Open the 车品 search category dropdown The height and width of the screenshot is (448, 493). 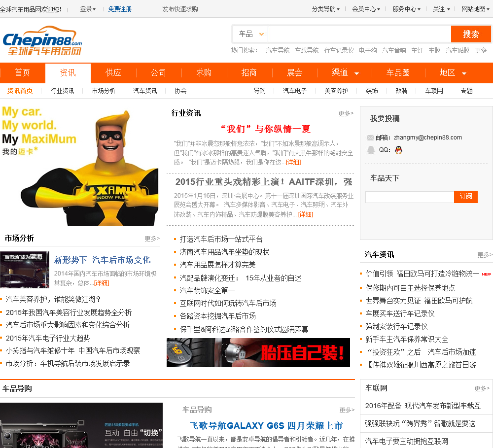click(251, 34)
